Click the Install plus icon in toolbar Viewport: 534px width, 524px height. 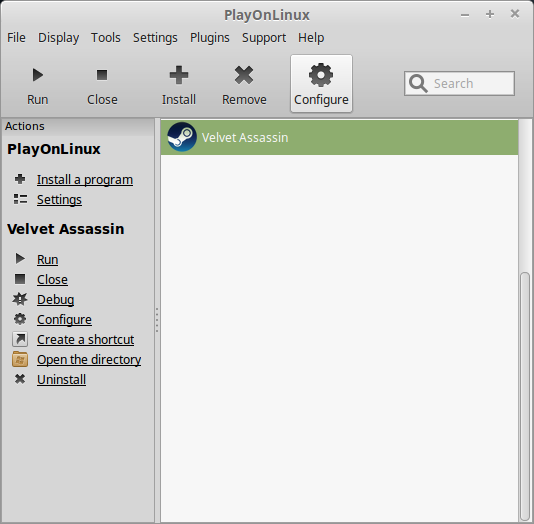(x=179, y=75)
